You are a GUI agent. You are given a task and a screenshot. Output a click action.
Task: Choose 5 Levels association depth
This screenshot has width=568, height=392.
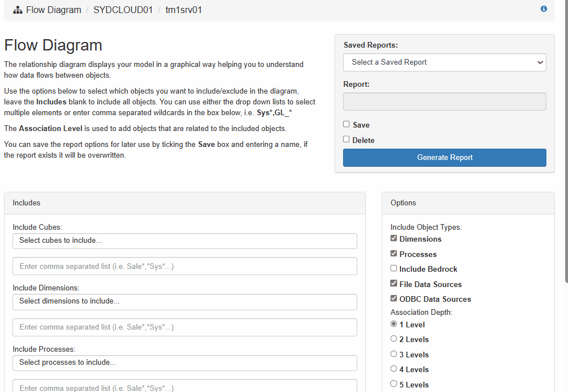coord(394,384)
